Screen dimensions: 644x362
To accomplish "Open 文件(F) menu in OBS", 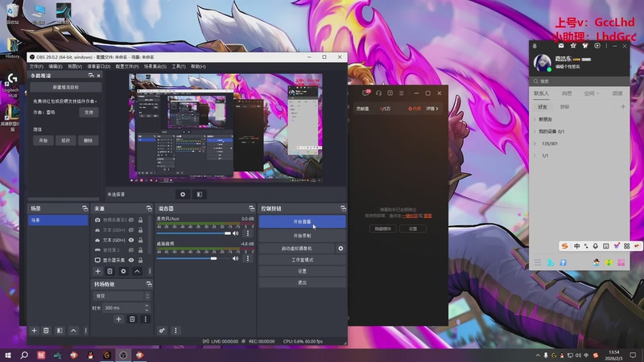I will 36,67.
